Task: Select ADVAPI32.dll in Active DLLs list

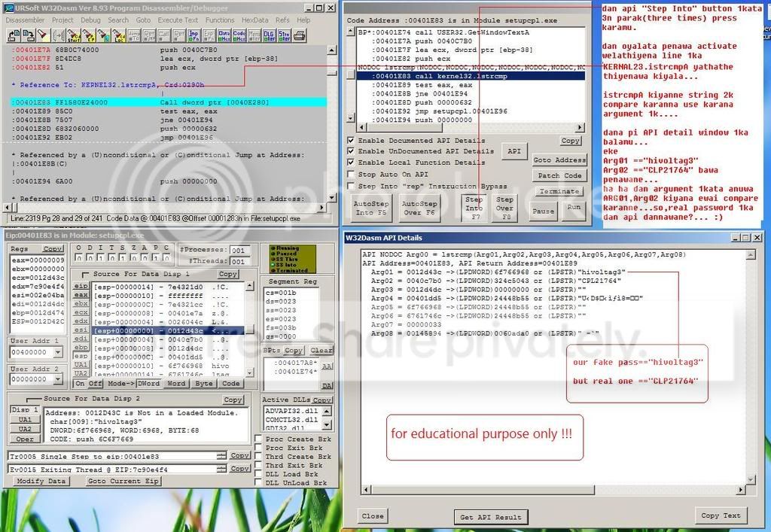Action: (291, 411)
